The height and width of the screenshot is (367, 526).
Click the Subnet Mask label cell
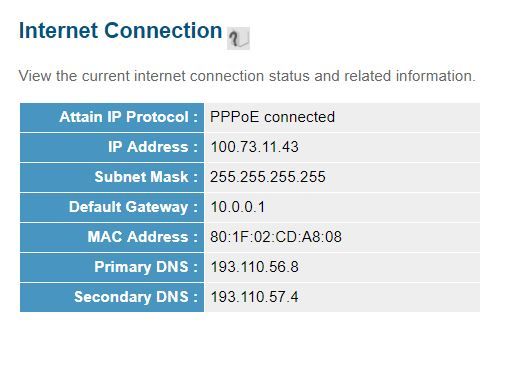pos(112,177)
